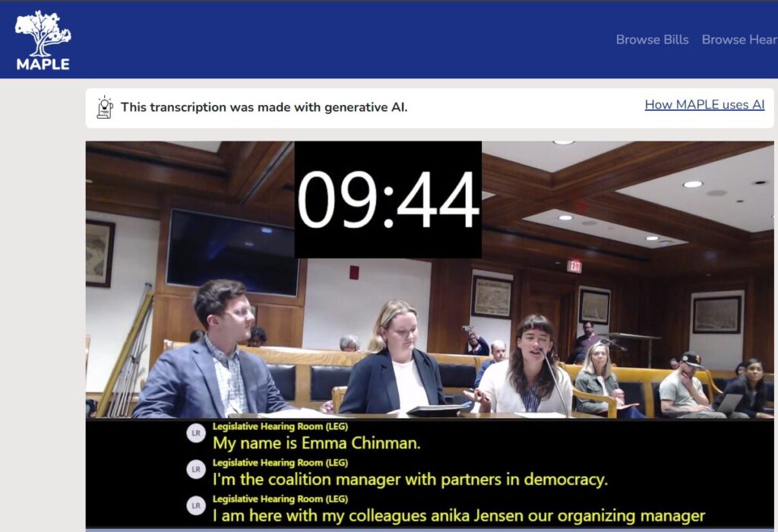
Task: Click the red EXIT sign in the video
Action: coord(574,266)
